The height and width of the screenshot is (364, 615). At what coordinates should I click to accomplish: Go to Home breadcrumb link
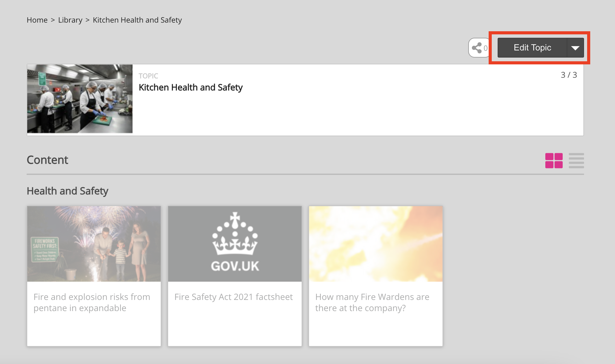(37, 20)
